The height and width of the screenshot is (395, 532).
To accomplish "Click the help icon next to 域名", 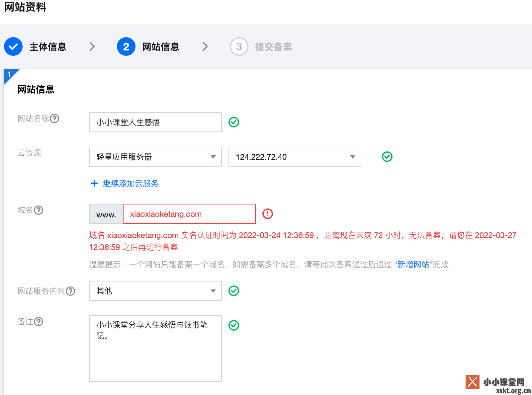I will 39,210.
